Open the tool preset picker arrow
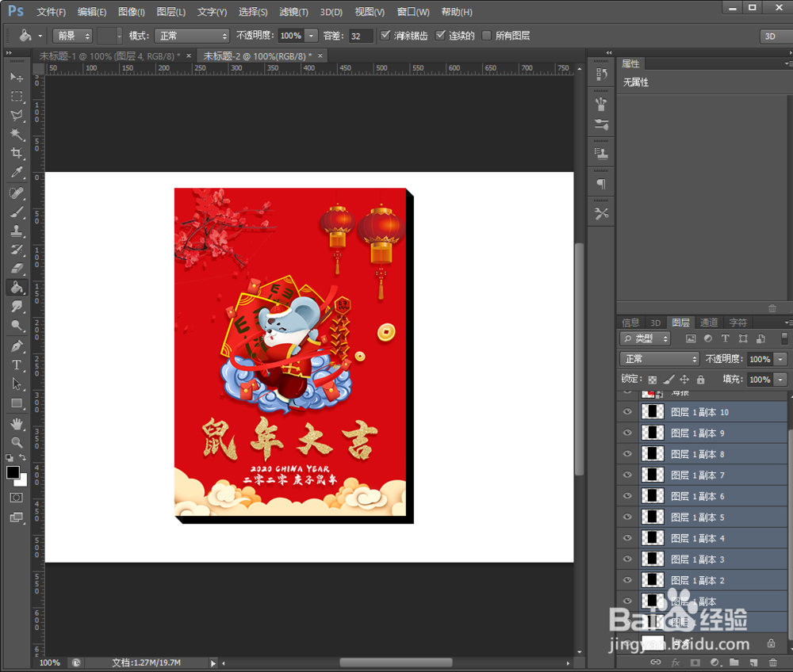The height and width of the screenshot is (672, 793). 40,36
